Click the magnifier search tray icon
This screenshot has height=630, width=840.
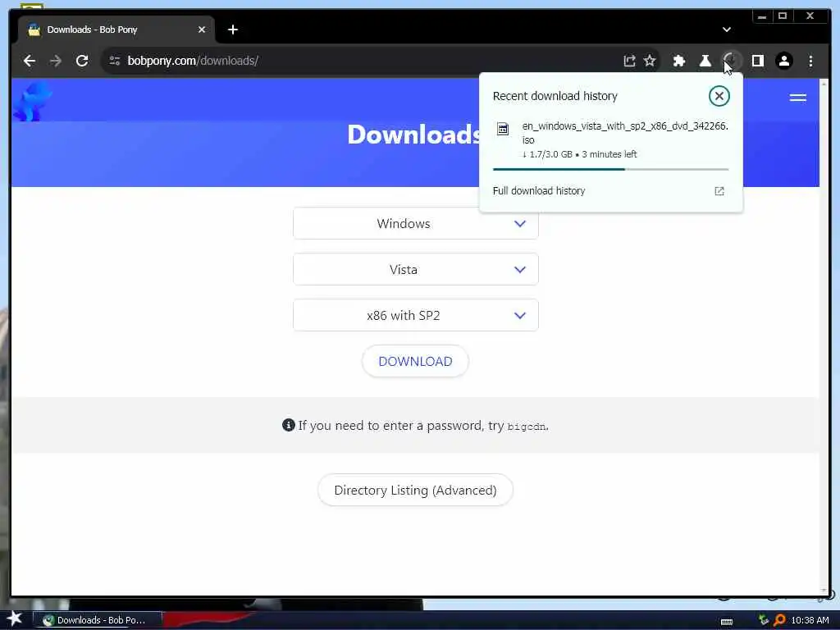[x=779, y=620]
